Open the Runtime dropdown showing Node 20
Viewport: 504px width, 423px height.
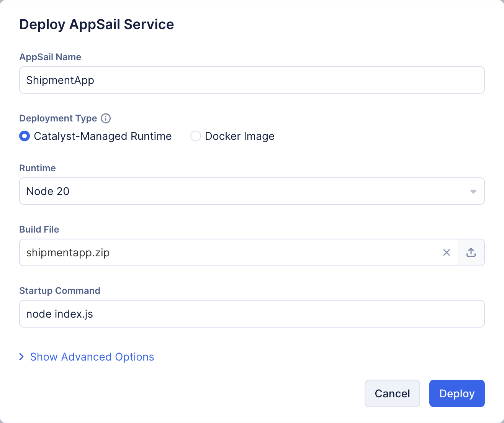[x=252, y=191]
